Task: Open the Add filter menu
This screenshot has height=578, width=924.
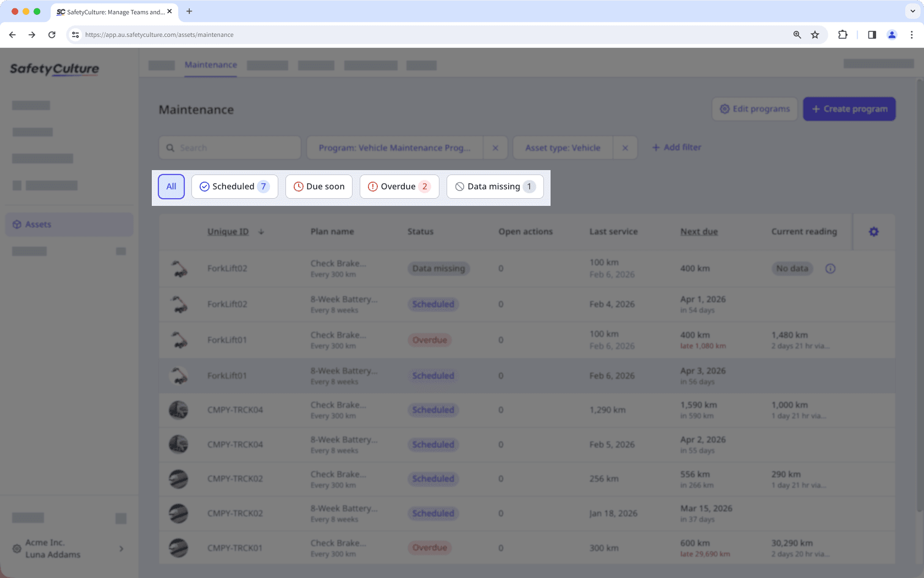Action: [676, 147]
